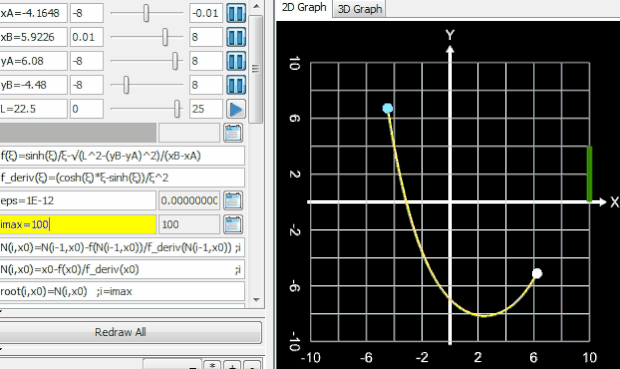Screen dimensions: 620x369
Task: Set the L maximum field showing 25
Action: click(206, 109)
